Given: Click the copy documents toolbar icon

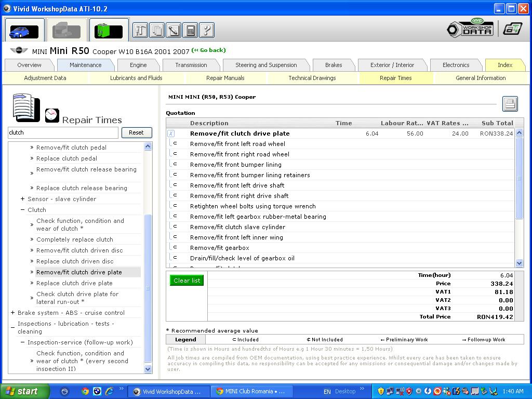Looking at the screenshot, I should pos(157,30).
